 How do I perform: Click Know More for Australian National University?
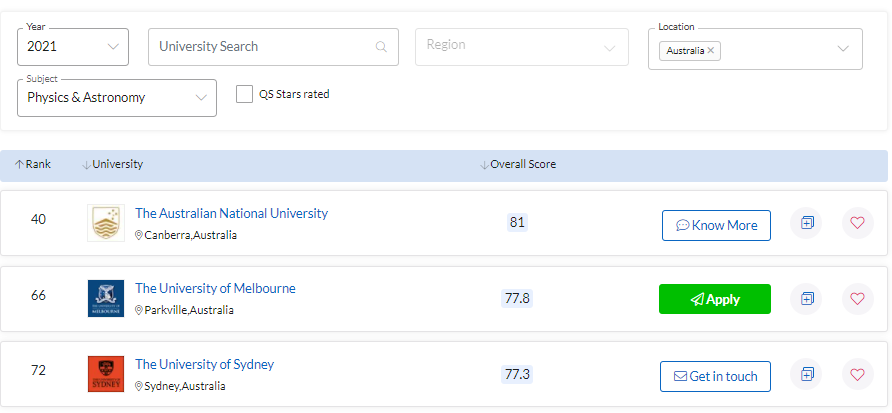[x=716, y=225]
